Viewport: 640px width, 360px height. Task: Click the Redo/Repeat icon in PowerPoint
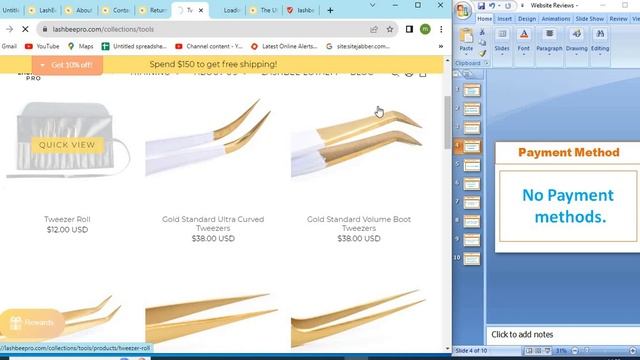coord(508,6)
